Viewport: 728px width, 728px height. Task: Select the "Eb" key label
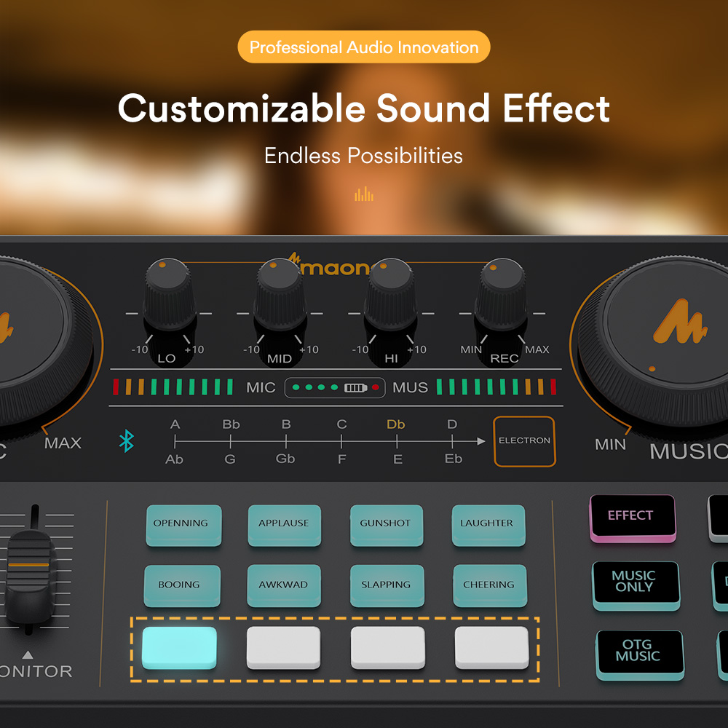point(453,459)
